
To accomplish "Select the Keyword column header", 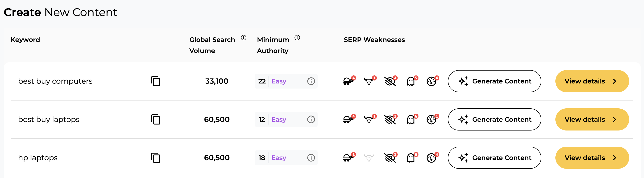I will 25,40.
